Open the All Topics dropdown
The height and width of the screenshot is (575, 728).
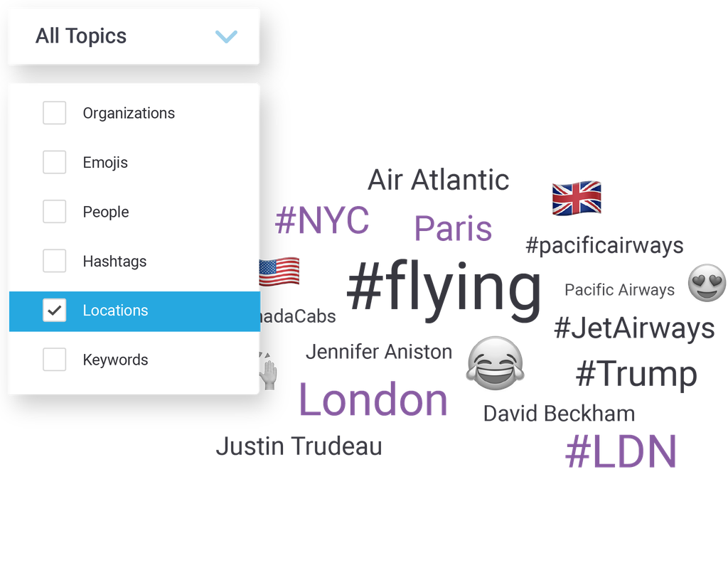tap(134, 36)
